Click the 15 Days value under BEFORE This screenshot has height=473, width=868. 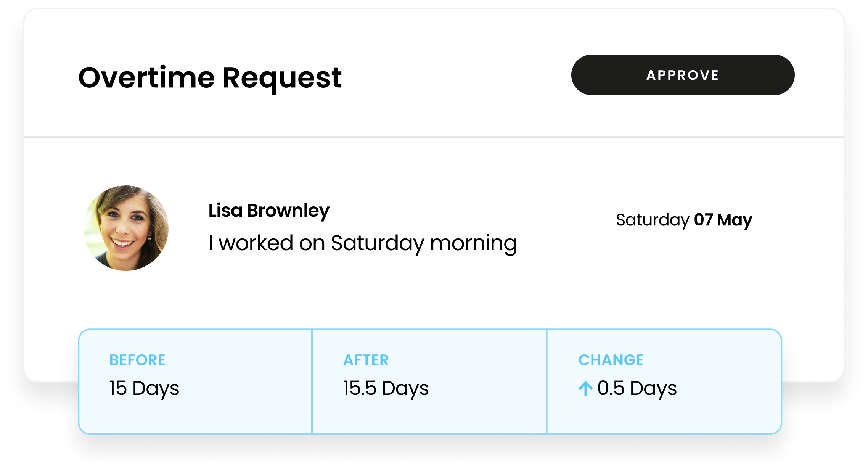point(144,388)
